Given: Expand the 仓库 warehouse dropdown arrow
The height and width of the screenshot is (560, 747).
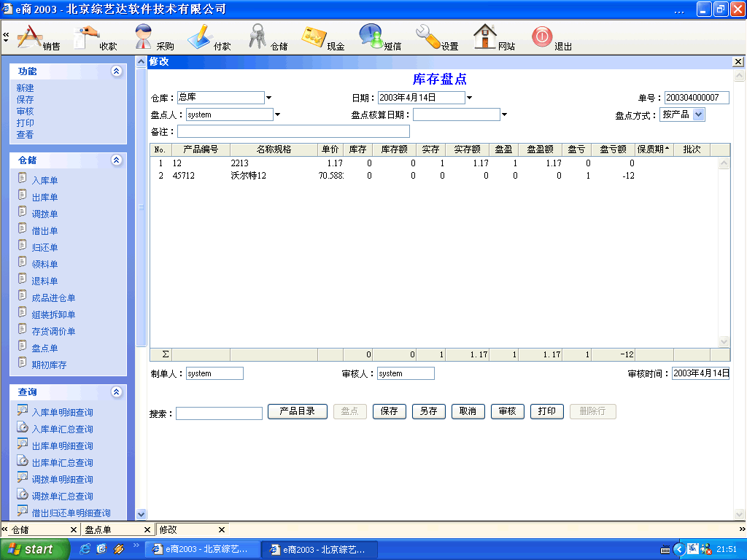Looking at the screenshot, I should 268,98.
